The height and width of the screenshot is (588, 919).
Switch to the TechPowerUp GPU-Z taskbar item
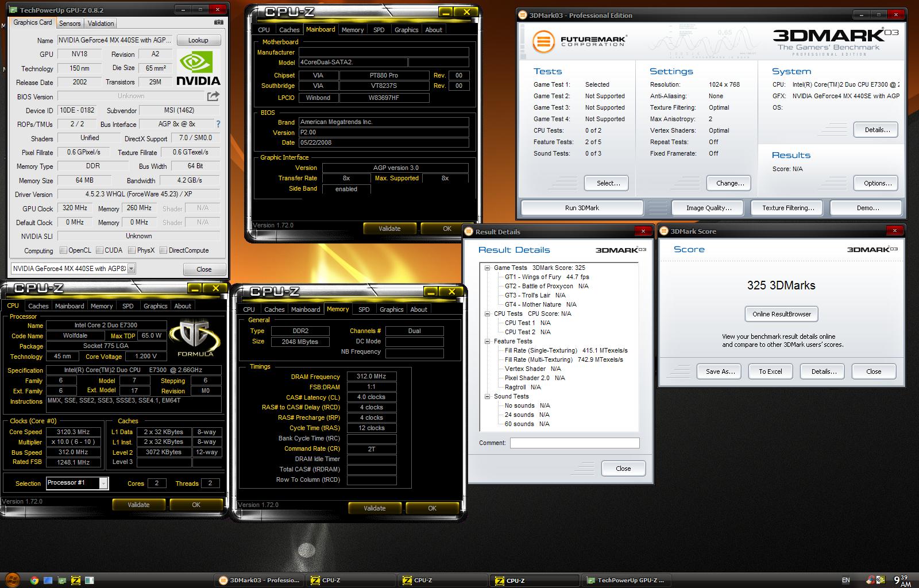tap(626, 580)
